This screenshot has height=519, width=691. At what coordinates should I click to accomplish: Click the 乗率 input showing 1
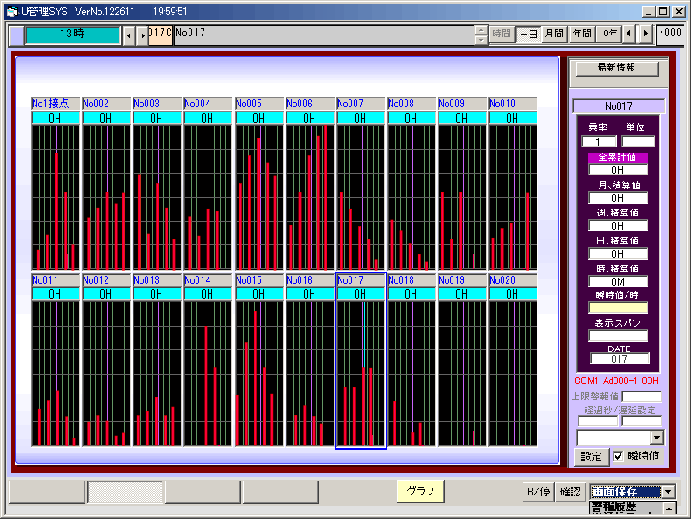pos(598,142)
